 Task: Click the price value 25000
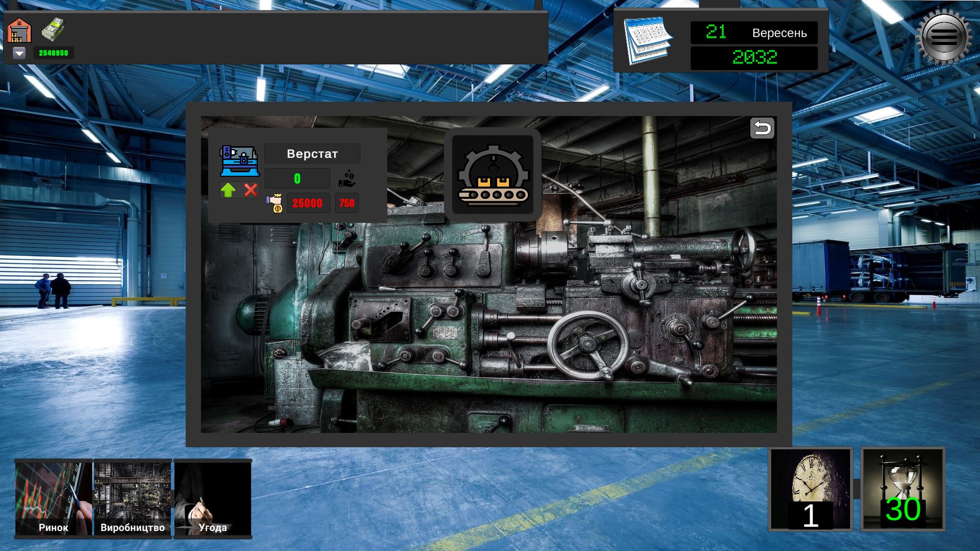307,203
